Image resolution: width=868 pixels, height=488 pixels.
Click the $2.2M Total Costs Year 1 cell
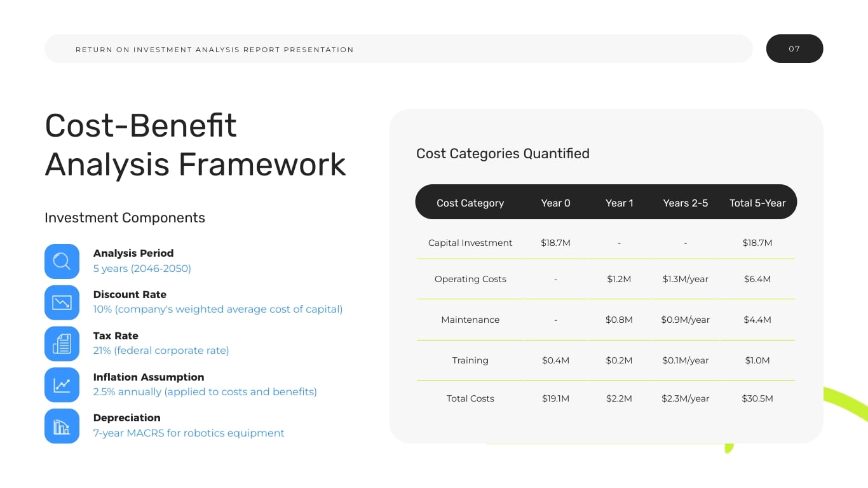pos(620,398)
